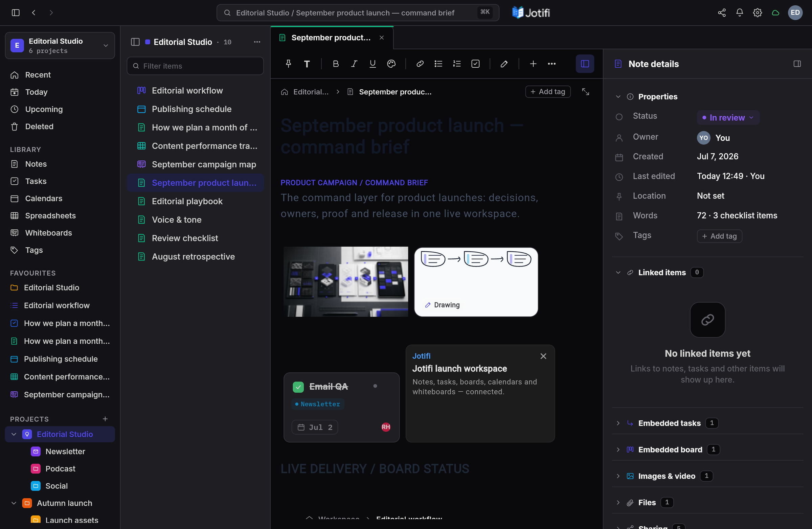Open the color palette tool
The image size is (812, 529).
pos(391,64)
